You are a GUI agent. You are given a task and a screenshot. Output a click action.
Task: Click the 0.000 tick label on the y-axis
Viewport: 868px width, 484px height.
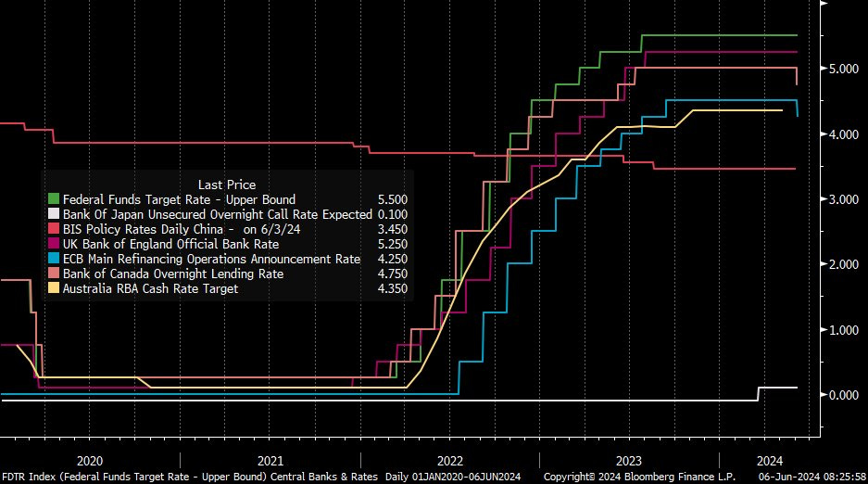click(841, 396)
